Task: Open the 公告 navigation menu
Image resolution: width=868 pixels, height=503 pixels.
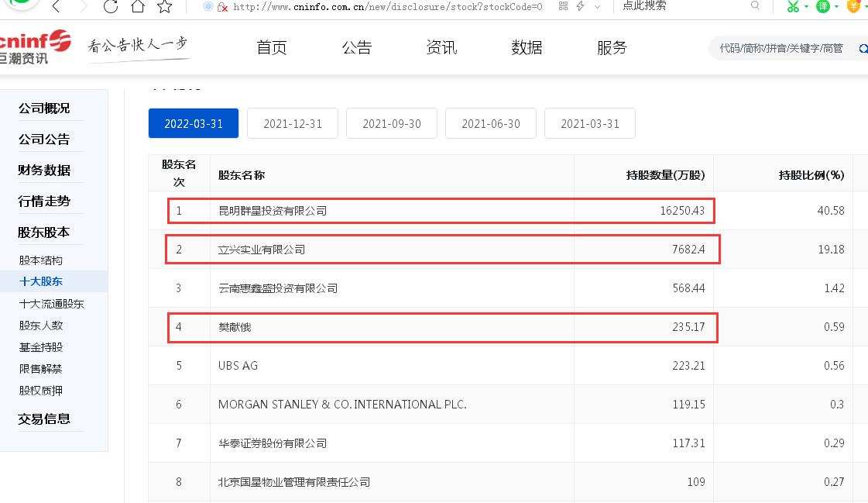Action: pos(356,47)
